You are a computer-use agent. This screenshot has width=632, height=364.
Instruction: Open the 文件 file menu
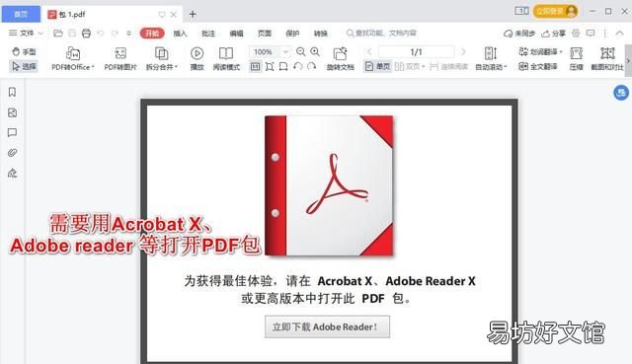26,33
